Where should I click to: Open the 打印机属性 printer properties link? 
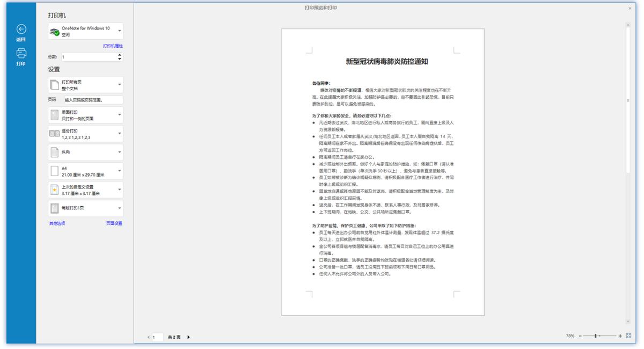coord(112,46)
